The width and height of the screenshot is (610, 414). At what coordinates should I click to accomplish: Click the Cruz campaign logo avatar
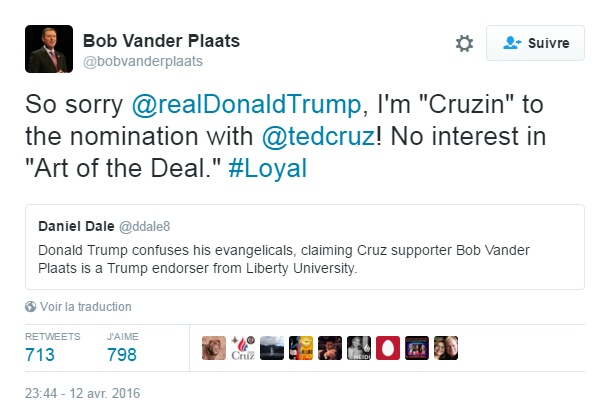click(243, 348)
